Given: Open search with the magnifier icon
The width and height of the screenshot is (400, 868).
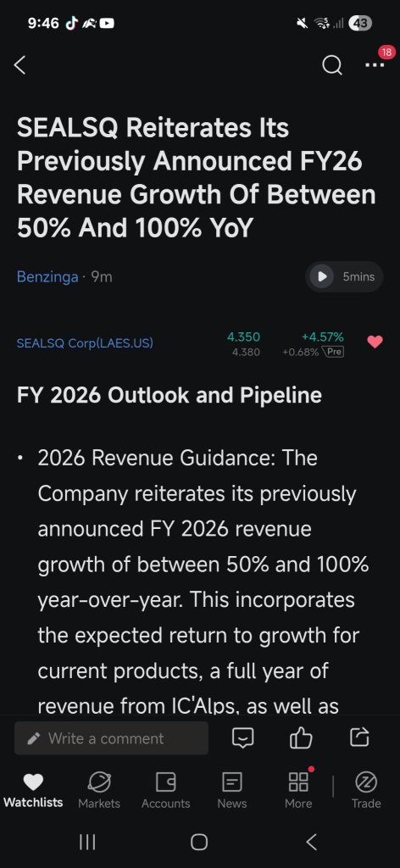Looking at the screenshot, I should pyautogui.click(x=331, y=66).
